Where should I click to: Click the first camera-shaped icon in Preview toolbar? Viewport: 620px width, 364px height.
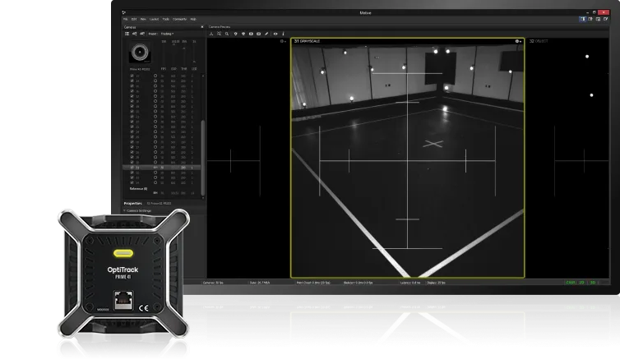click(x=251, y=34)
